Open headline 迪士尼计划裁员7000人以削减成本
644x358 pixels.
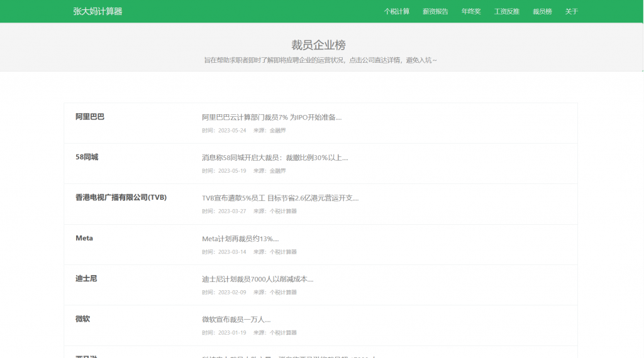pyautogui.click(x=257, y=279)
